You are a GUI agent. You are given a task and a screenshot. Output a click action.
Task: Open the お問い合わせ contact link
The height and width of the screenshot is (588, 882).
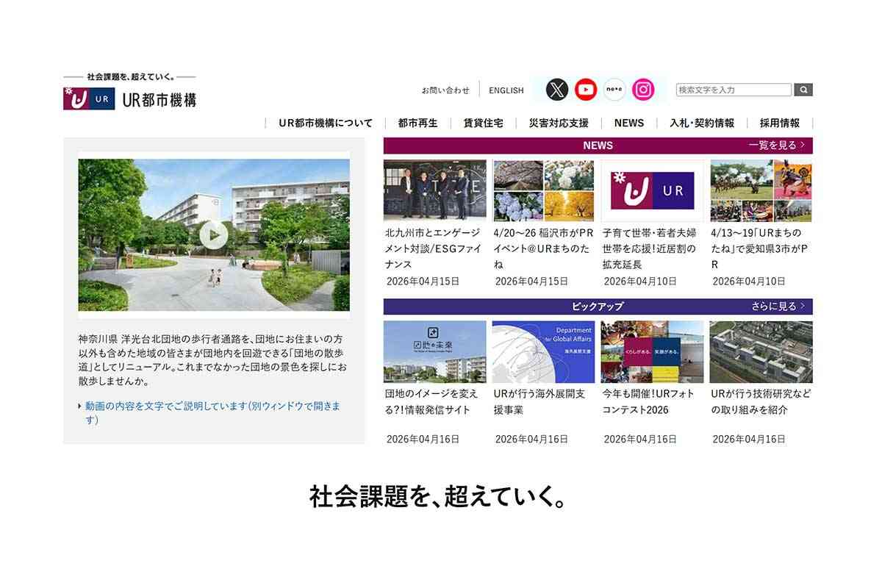tap(446, 90)
